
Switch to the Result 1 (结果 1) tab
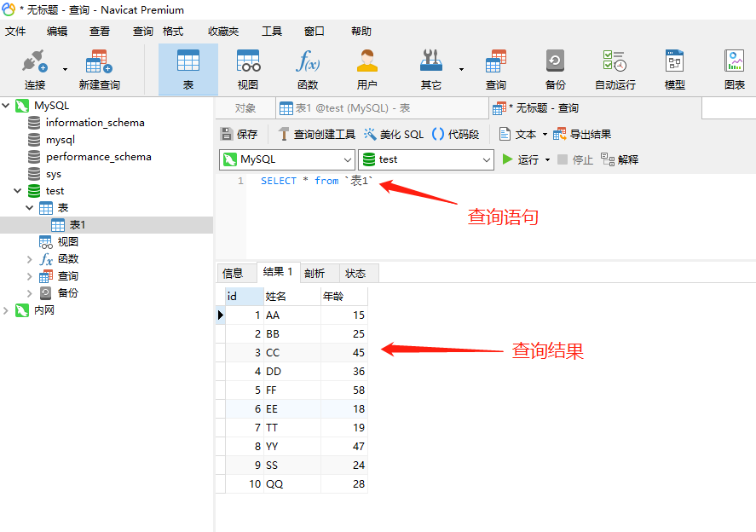[x=278, y=272]
